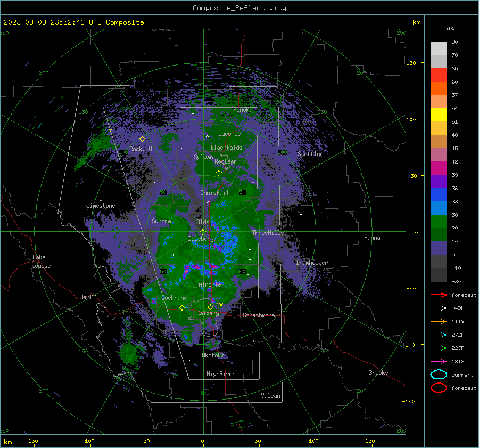479x448 pixels.
Task: Select the 'ThreeHills' map label
Action: (268, 233)
